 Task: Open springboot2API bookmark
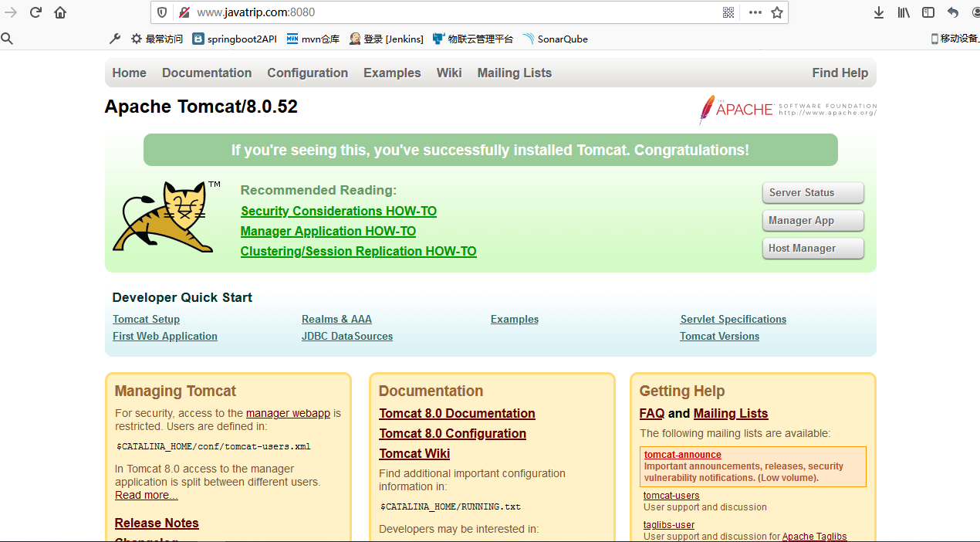(x=235, y=39)
